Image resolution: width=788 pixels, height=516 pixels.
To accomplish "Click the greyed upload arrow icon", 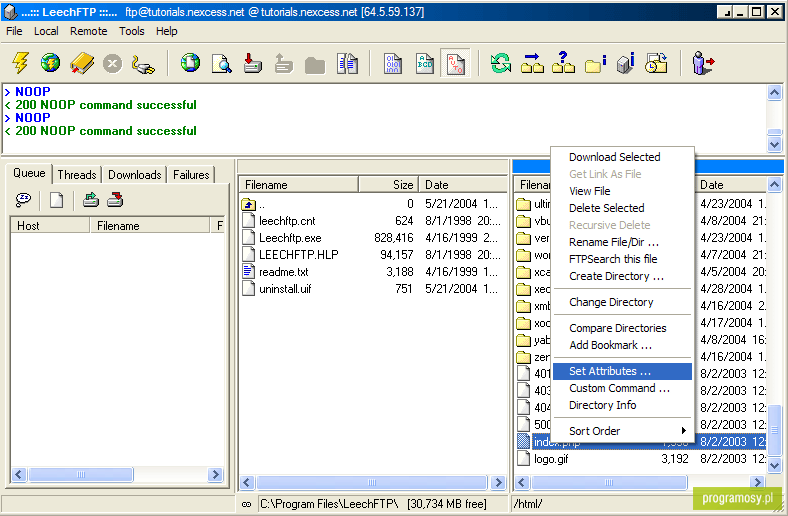I will tap(283, 64).
